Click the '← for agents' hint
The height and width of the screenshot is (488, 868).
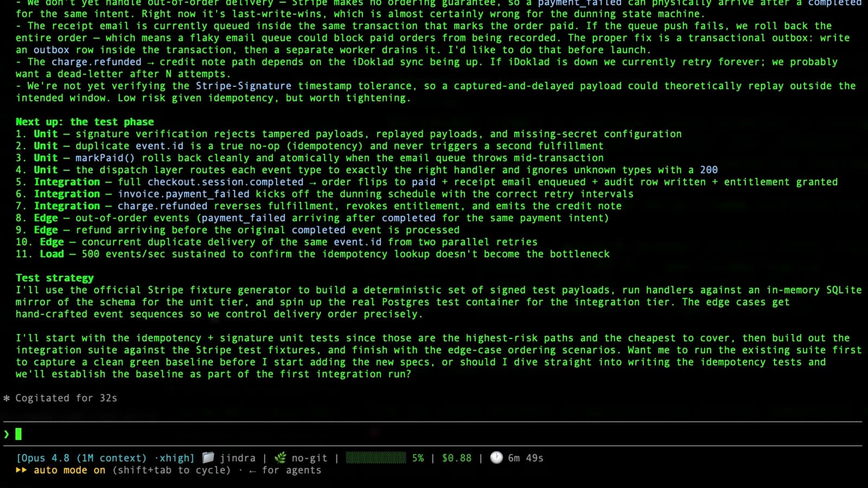(285, 470)
